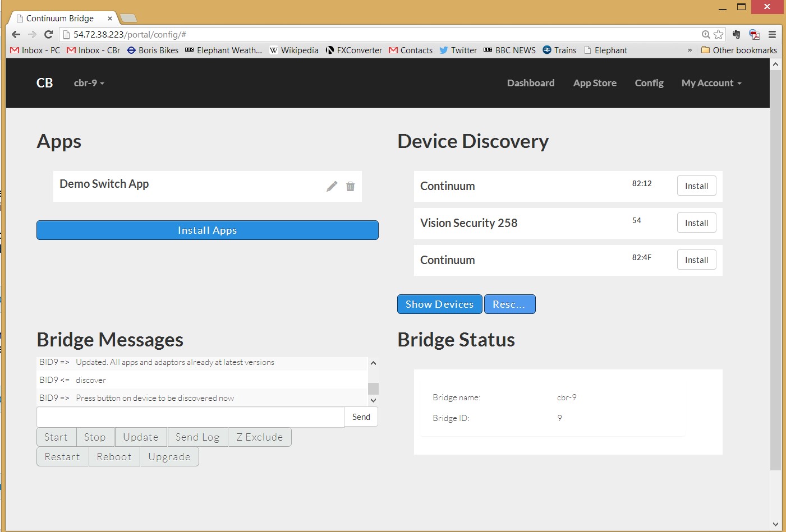Screen dimensions: 786x532
Task: Click the Start bridge button
Action: pyautogui.click(x=56, y=437)
